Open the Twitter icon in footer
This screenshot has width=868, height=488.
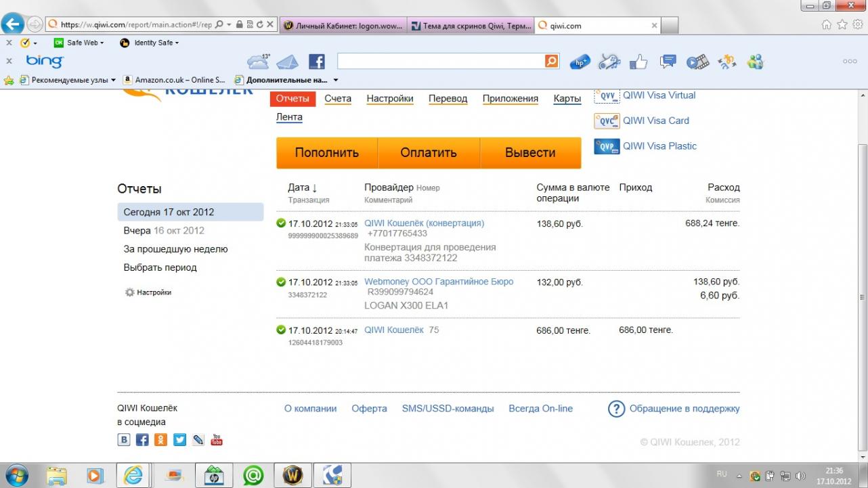(x=179, y=440)
